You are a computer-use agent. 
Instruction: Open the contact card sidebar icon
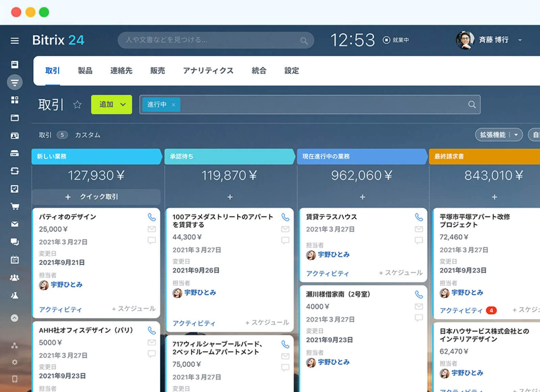[x=15, y=136]
